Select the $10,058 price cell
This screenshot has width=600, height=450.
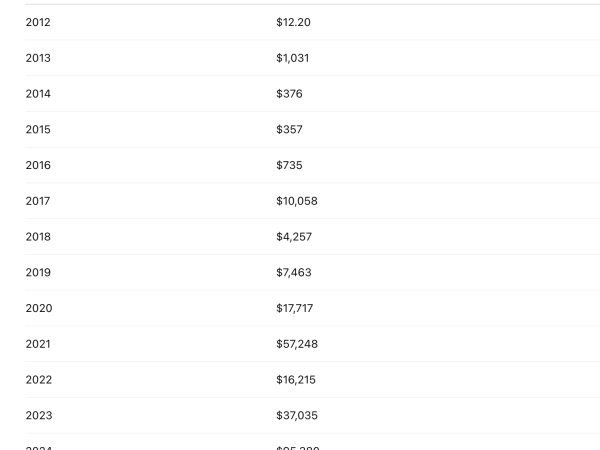click(296, 201)
